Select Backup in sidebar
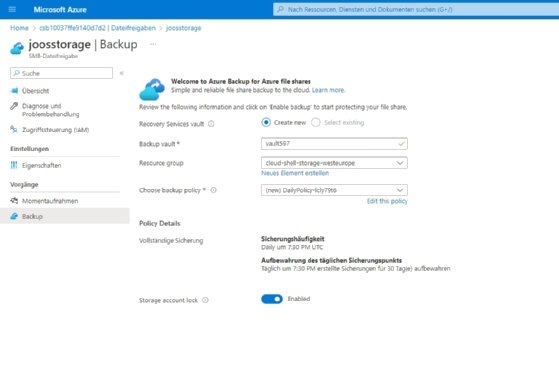 (65, 216)
